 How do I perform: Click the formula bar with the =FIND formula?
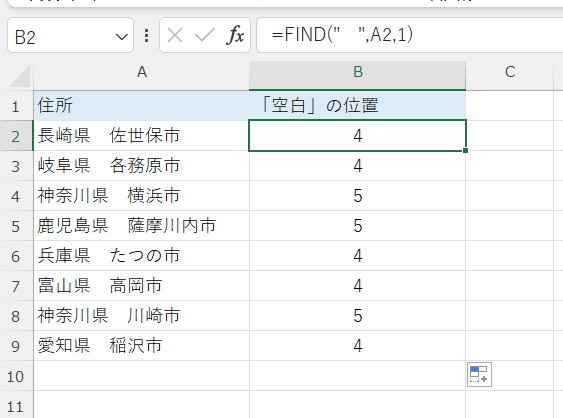[410, 35]
